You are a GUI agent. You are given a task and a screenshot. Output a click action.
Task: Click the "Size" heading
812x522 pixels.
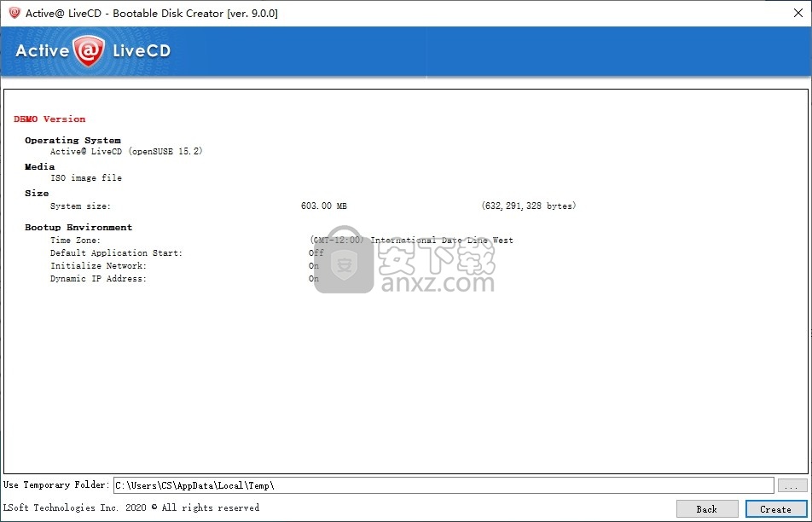coord(37,193)
